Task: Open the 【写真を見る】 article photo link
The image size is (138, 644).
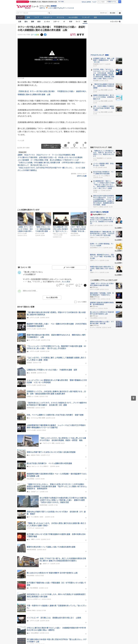Action: [x=52, y=93]
